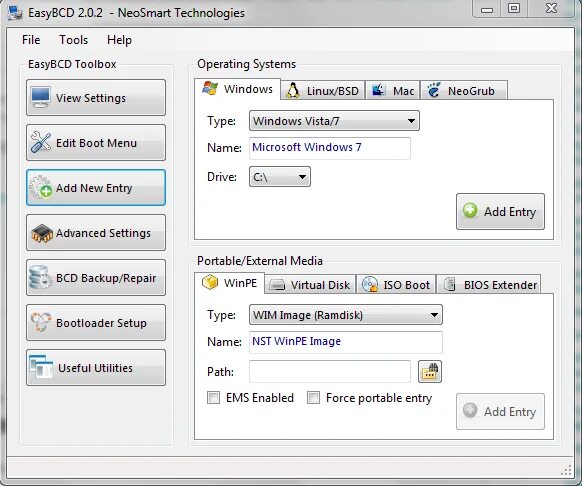
Task: Switch to the BIOS Extender tab
Action: pyautogui.click(x=488, y=285)
